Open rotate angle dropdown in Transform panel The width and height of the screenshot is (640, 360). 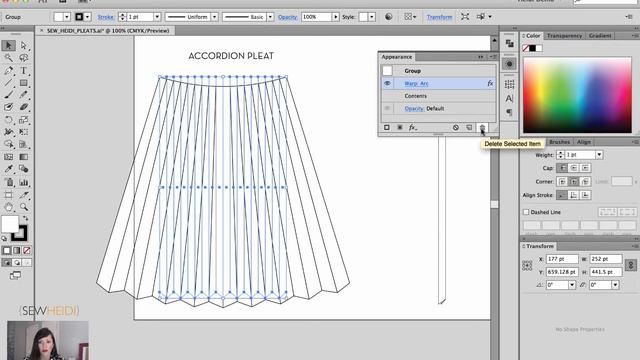pos(572,285)
